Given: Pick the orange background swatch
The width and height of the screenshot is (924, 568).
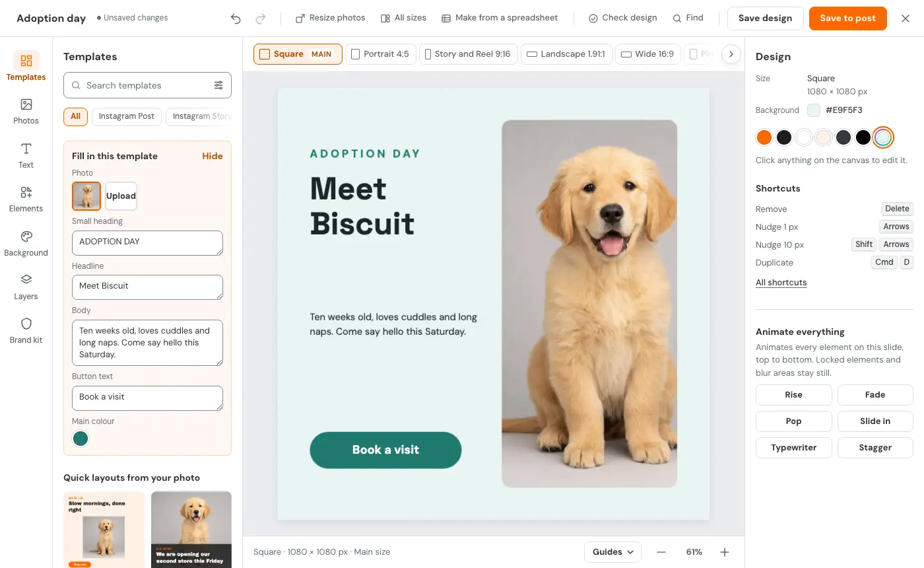Looking at the screenshot, I should (x=764, y=137).
